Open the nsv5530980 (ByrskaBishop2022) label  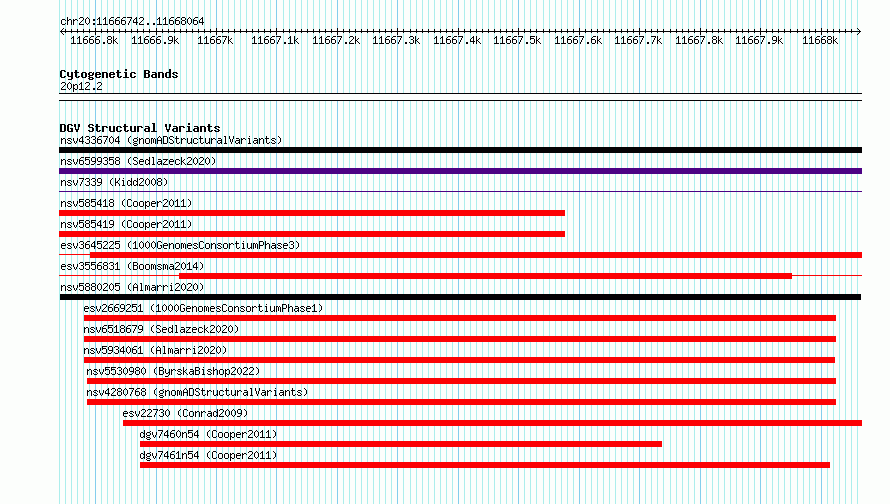coord(173,371)
